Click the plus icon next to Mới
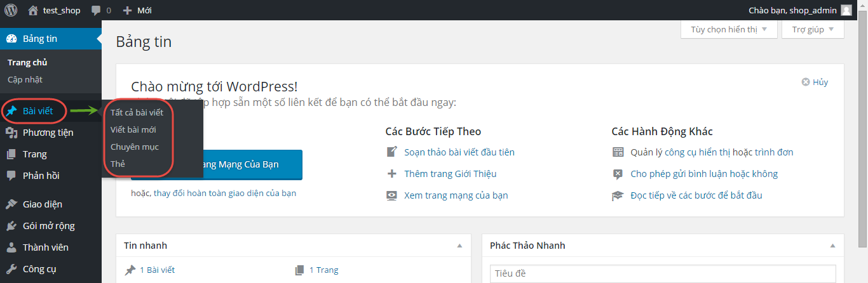The width and height of the screenshot is (868, 283). click(127, 11)
